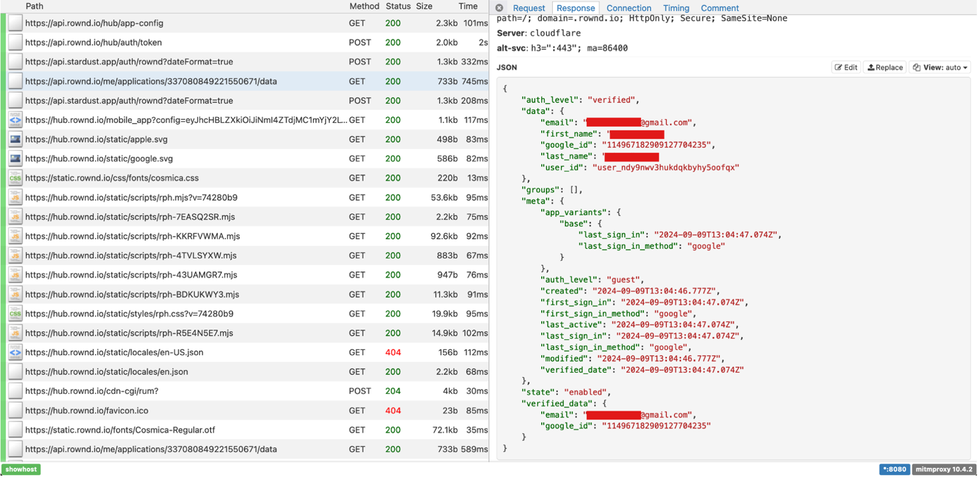Click the Replace button
This screenshot has width=980, height=478.
tap(885, 68)
